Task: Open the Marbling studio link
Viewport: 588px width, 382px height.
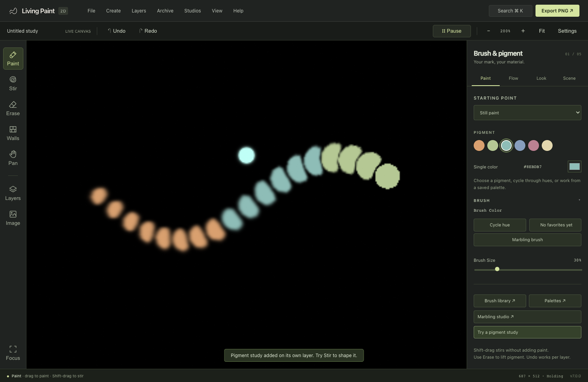Action: (527, 317)
